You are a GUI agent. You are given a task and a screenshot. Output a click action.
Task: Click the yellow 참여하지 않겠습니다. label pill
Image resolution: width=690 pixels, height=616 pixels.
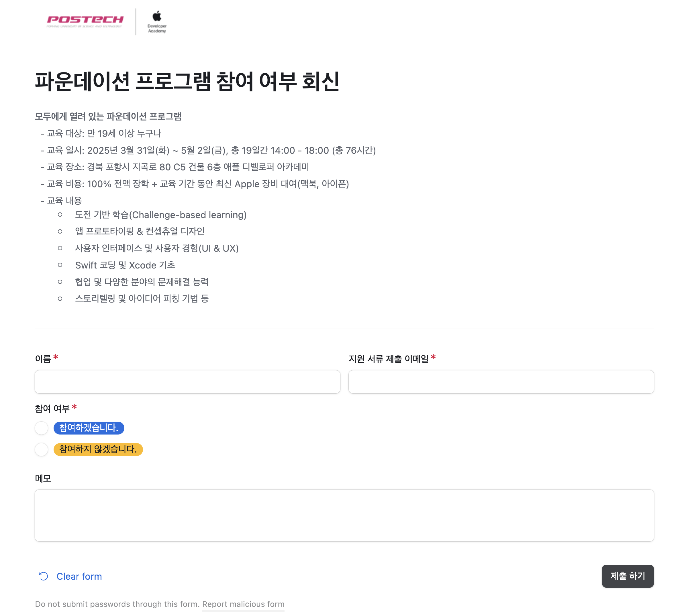tap(98, 449)
